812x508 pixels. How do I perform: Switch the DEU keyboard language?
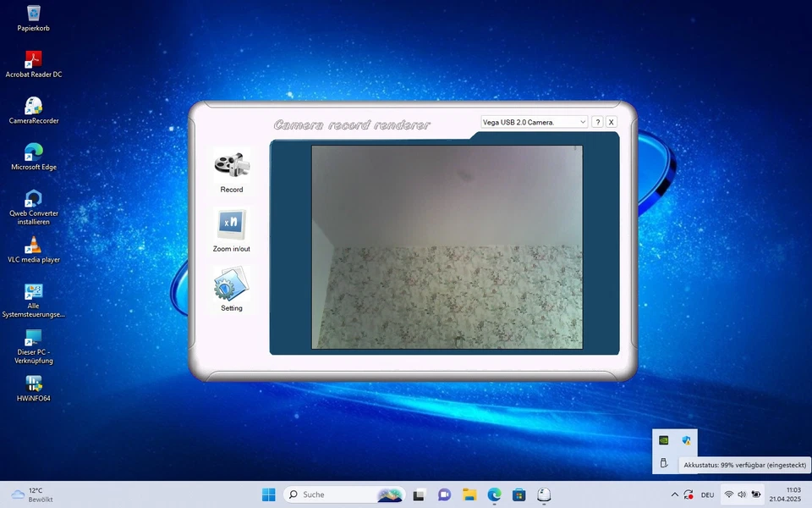pyautogui.click(x=707, y=494)
